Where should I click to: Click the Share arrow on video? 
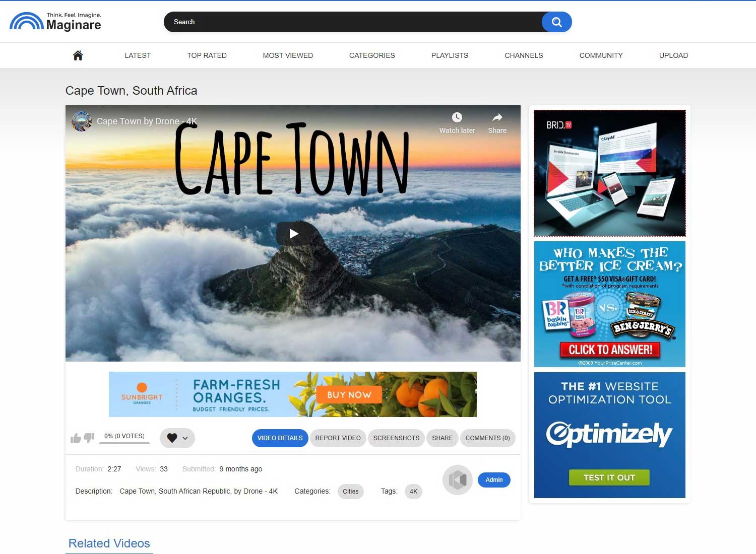(x=497, y=118)
